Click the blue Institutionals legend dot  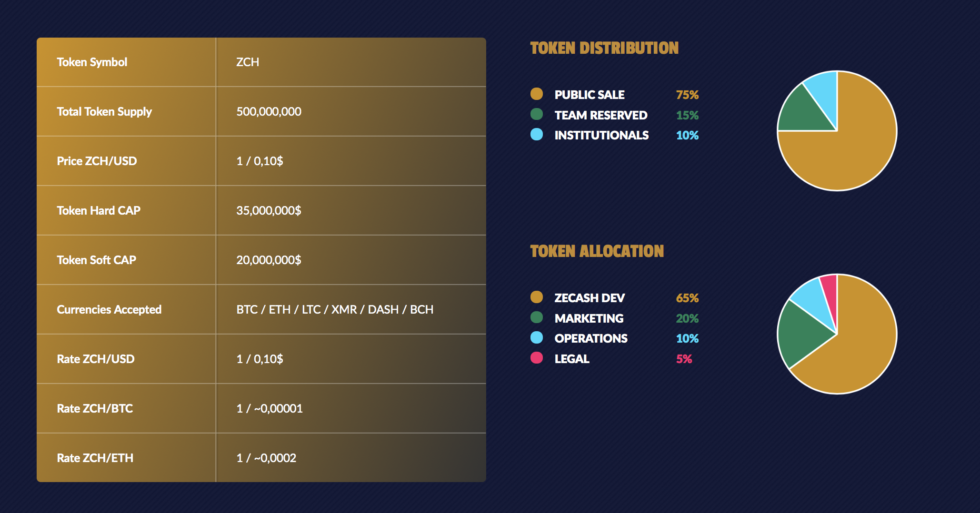tap(537, 134)
